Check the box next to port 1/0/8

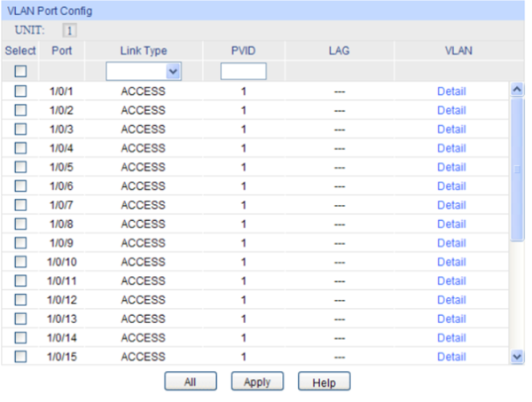[x=20, y=224]
